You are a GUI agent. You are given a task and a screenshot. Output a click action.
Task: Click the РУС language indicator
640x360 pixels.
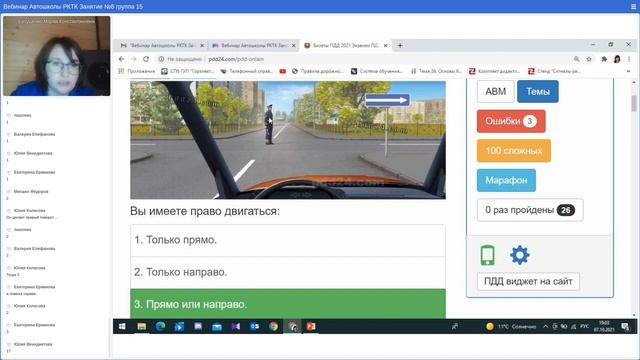(584, 327)
